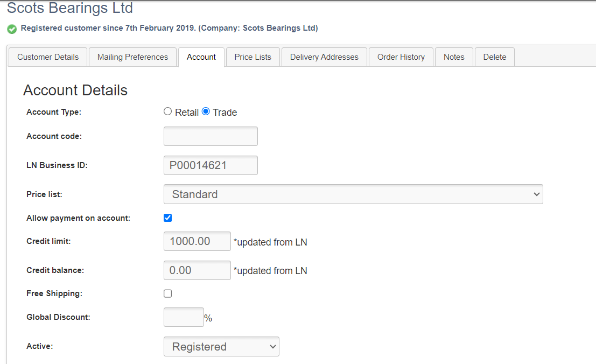The width and height of the screenshot is (596, 364).
Task: Click the Delete tab
Action: click(x=494, y=57)
